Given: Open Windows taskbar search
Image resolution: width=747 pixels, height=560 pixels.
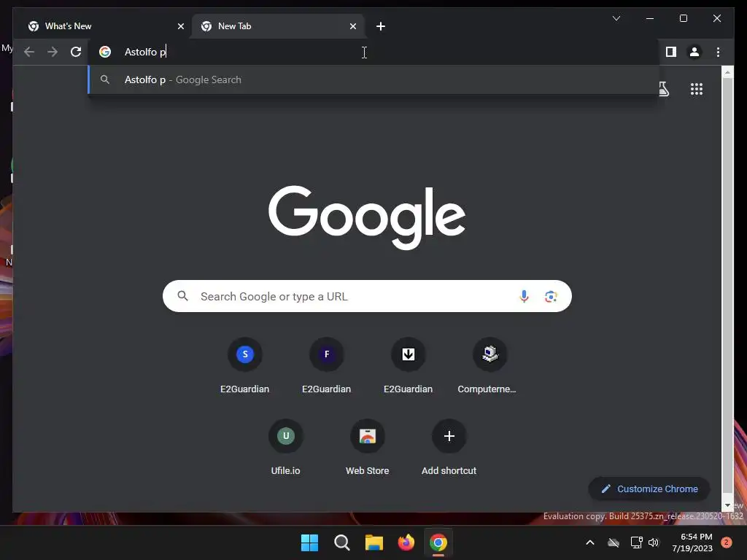Looking at the screenshot, I should pyautogui.click(x=341, y=542).
